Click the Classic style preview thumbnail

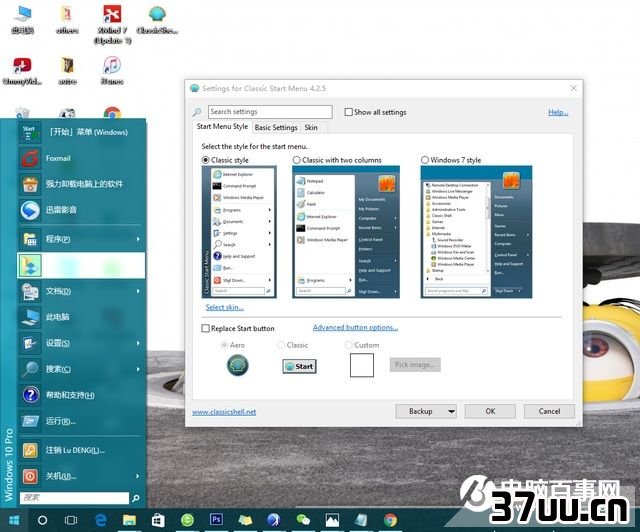coord(239,232)
